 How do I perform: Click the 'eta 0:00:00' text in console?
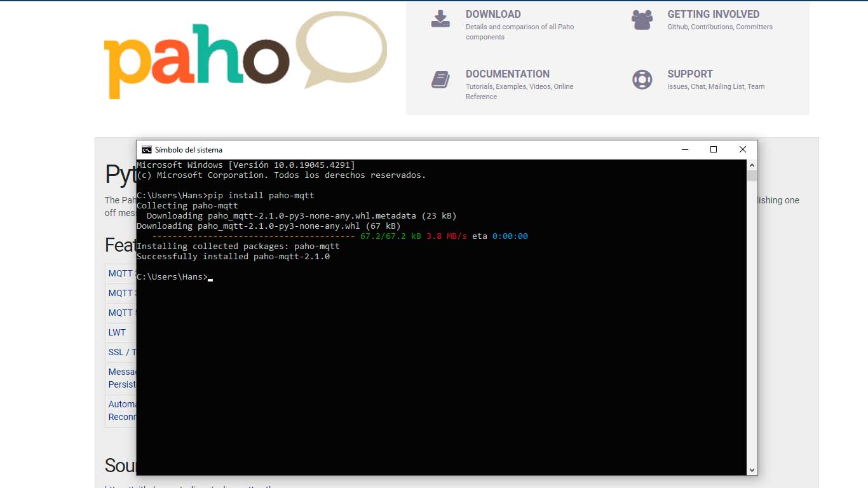pos(500,236)
